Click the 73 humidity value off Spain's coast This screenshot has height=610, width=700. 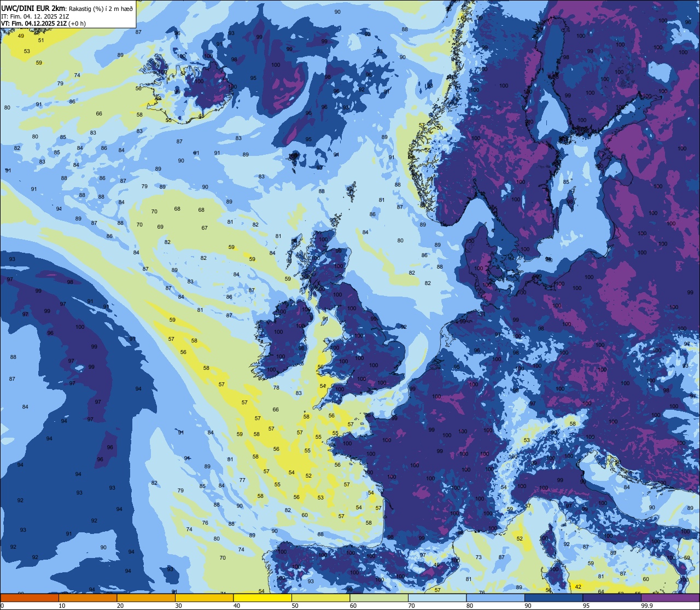tap(479, 557)
